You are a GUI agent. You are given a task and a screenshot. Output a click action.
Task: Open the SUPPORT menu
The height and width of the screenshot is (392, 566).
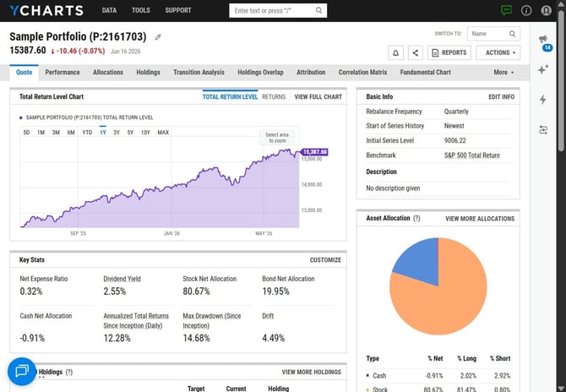point(178,10)
